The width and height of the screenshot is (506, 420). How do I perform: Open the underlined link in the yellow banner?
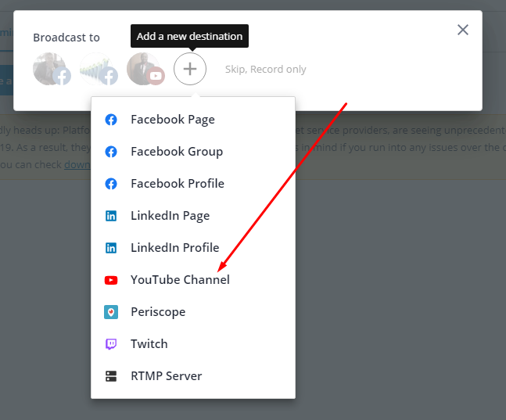[x=78, y=164]
